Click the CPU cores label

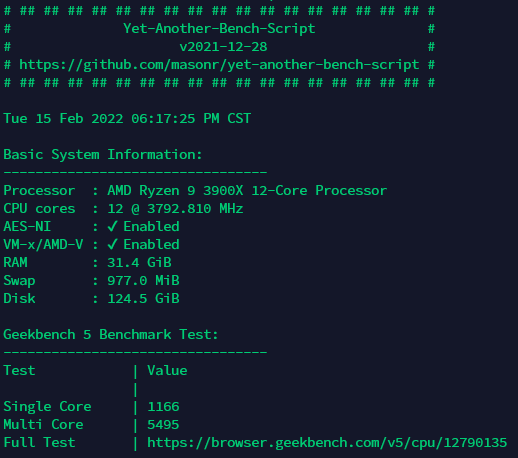[x=39, y=208]
